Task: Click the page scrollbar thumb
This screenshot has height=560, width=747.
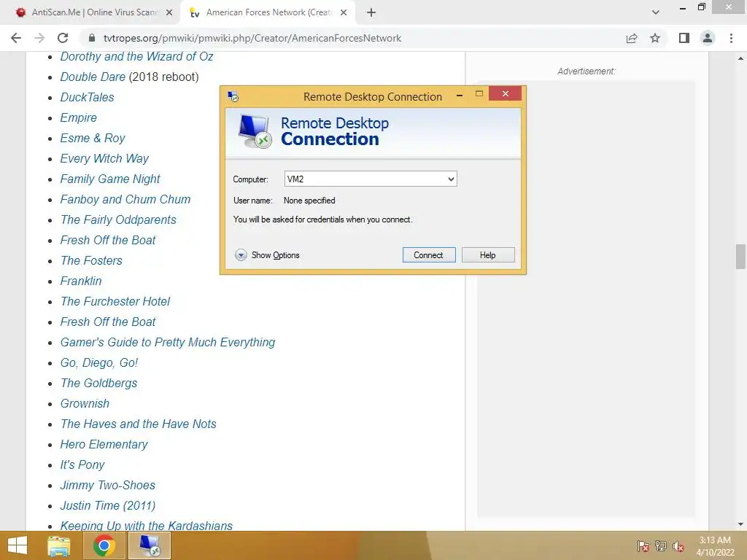Action: [740, 256]
